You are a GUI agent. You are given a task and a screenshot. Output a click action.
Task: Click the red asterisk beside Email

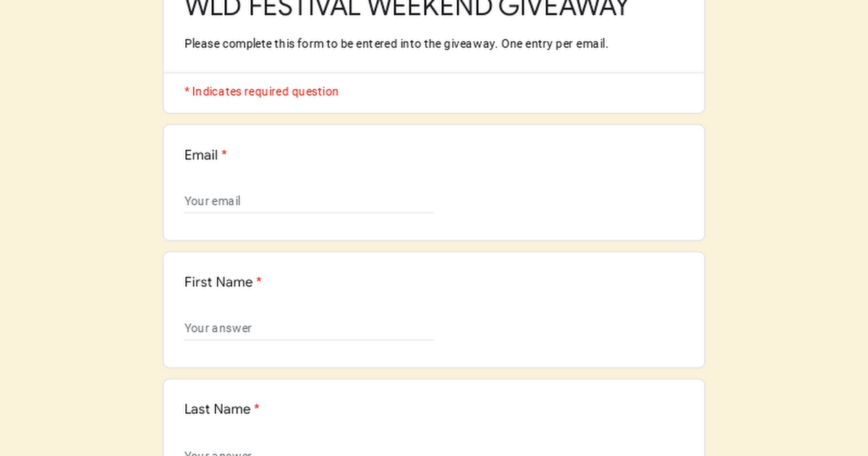click(224, 154)
